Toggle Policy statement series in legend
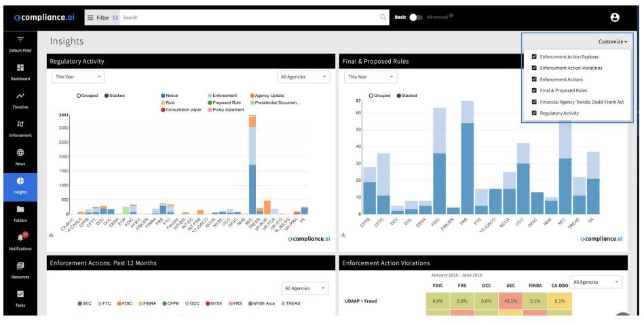Image resolution: width=644 pixels, height=323 pixels. pos(226,110)
